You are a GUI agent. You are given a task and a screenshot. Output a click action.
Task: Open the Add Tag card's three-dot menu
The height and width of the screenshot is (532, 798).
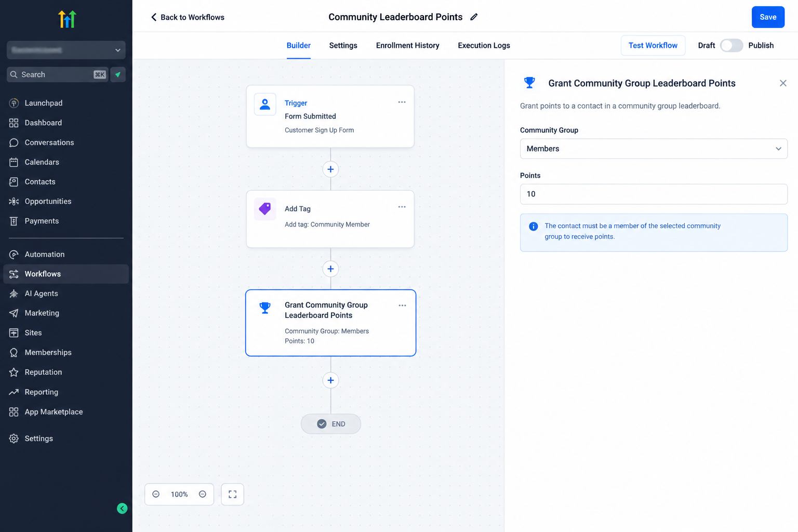[x=402, y=207]
